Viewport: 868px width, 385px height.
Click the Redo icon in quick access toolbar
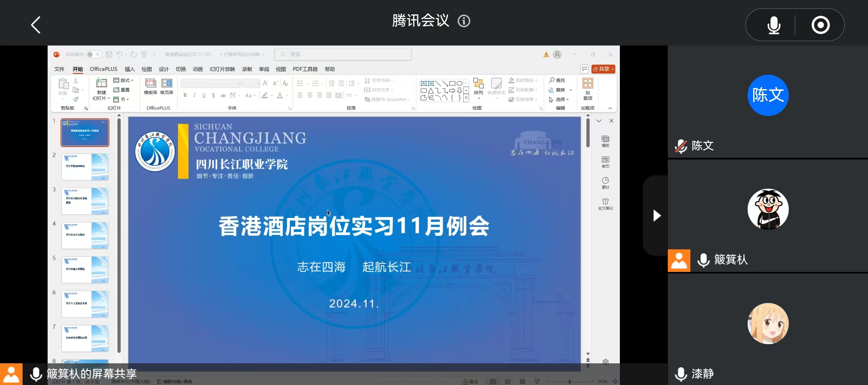coord(134,54)
